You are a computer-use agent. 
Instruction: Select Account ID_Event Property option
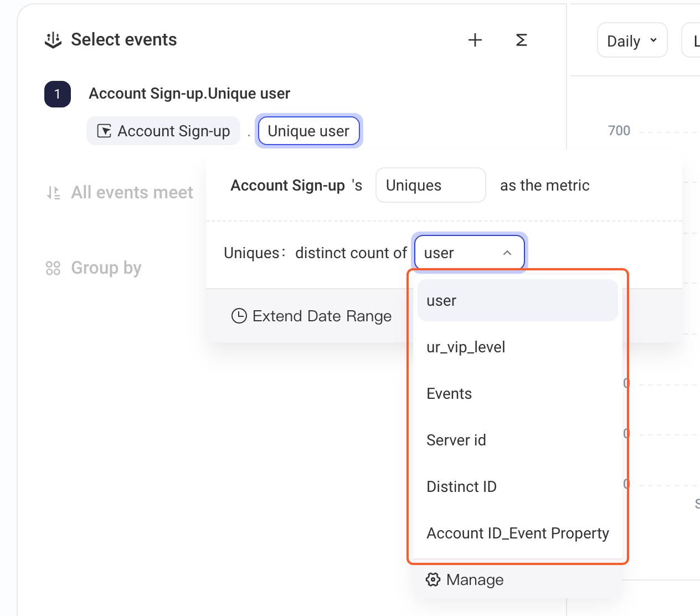518,533
